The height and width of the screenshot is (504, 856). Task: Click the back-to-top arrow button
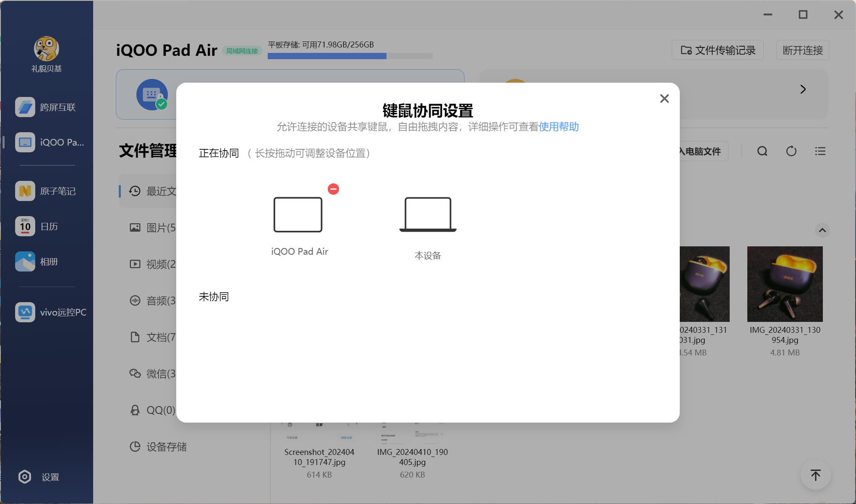(815, 475)
